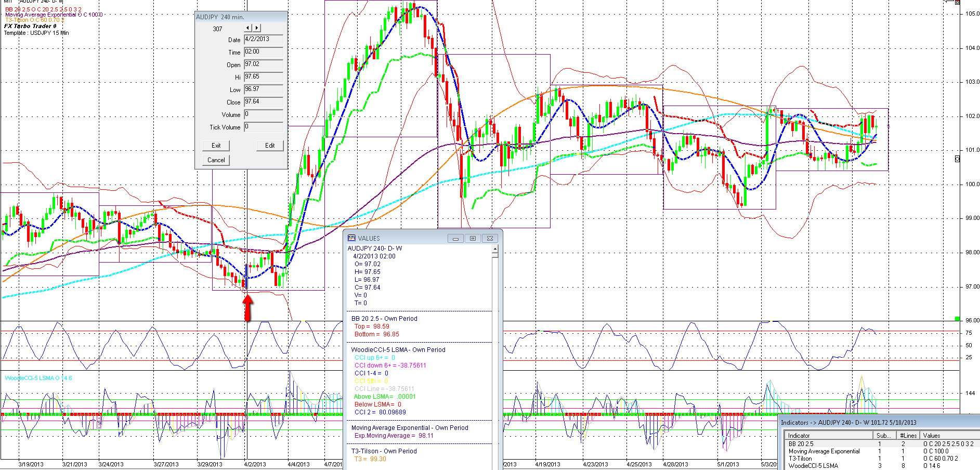This screenshot has width=980, height=470.
Task: Select BB 20 2.5 row in Indicators list
Action: [882, 444]
